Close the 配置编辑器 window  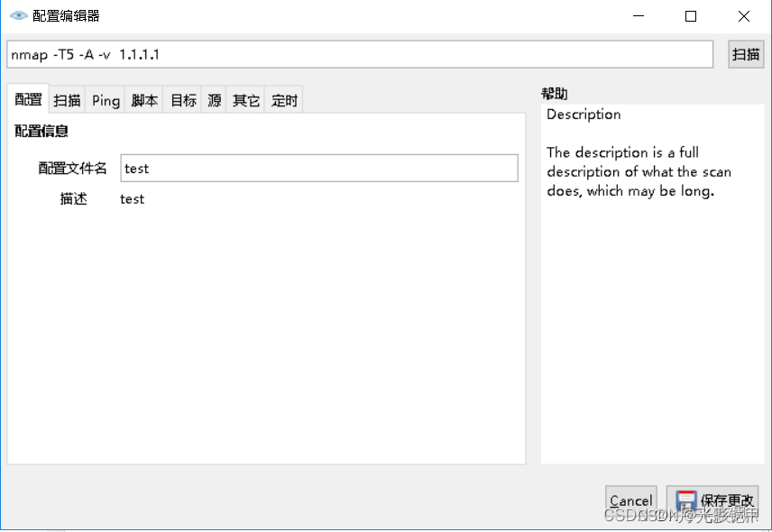[x=744, y=15]
